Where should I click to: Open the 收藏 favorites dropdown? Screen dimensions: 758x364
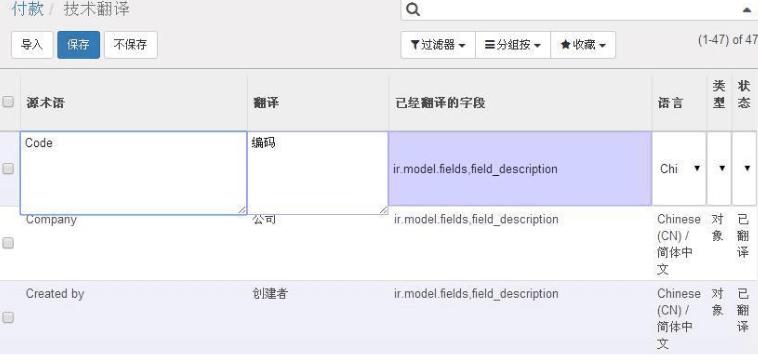click(583, 45)
